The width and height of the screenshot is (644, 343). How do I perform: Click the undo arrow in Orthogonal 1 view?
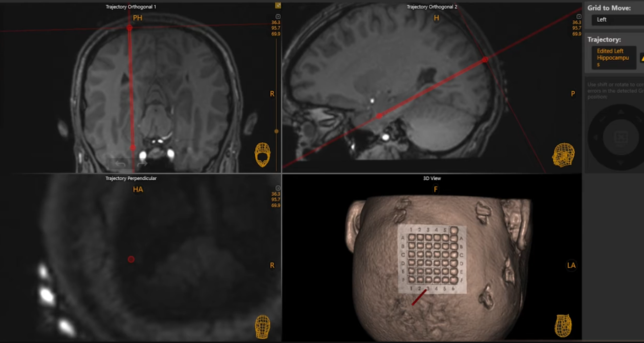point(120,164)
